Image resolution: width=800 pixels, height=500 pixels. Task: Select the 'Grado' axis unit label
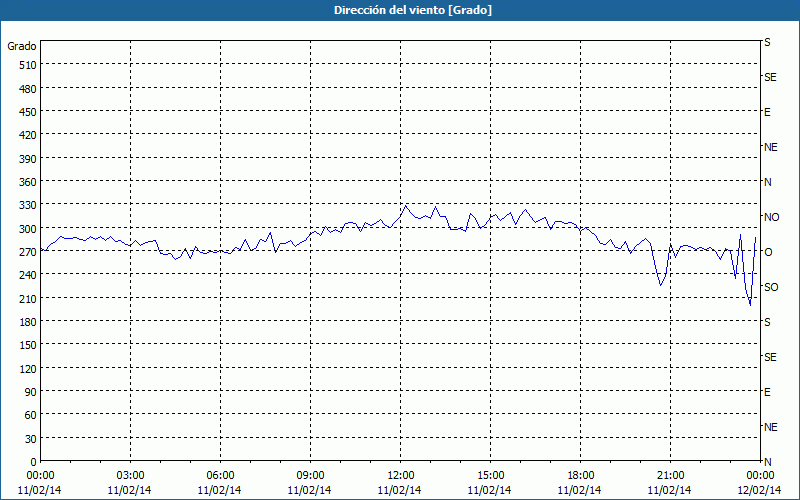tap(22, 46)
